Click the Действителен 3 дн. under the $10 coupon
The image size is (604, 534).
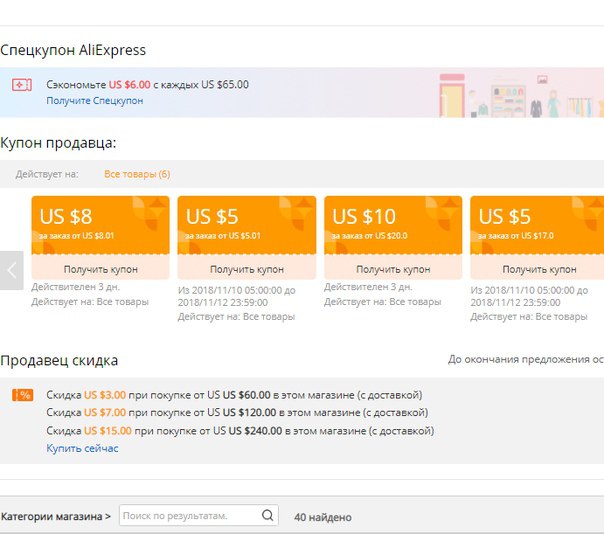tap(368, 287)
